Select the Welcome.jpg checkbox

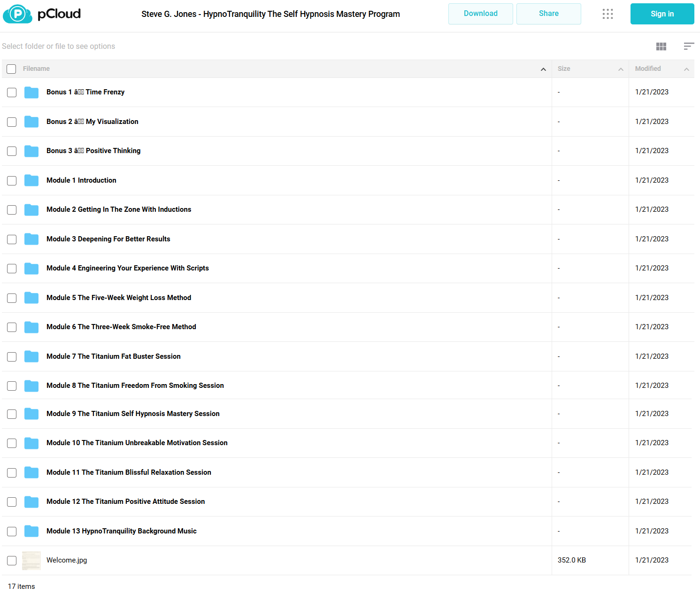click(x=12, y=561)
